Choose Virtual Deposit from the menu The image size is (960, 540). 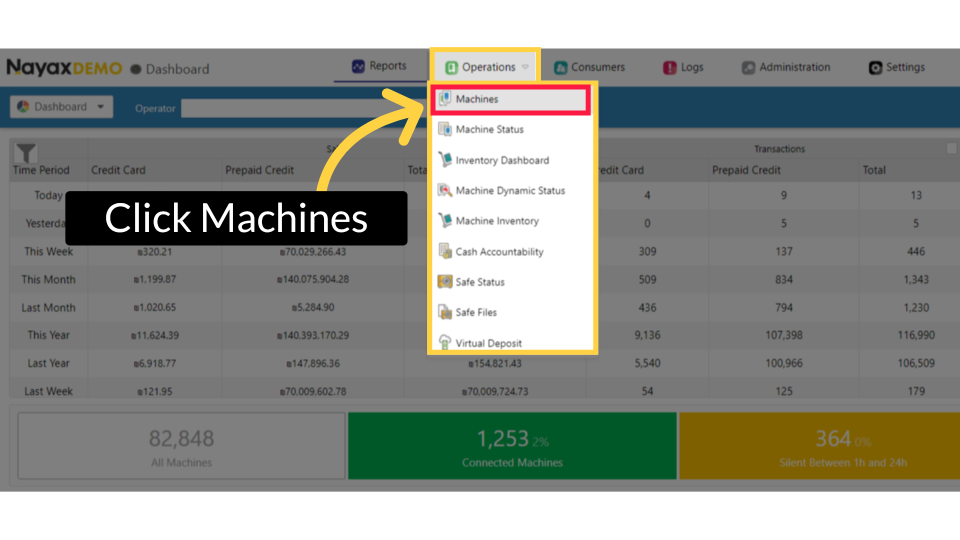(x=488, y=343)
